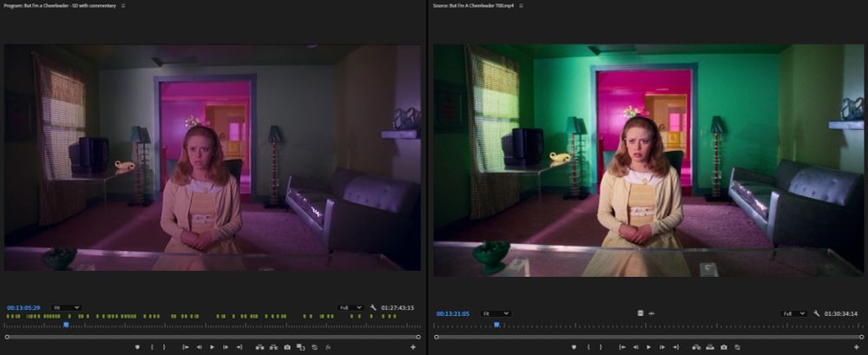Step forward one frame in Source monitor
Image resolution: width=868 pixels, height=355 pixels.
(662, 347)
